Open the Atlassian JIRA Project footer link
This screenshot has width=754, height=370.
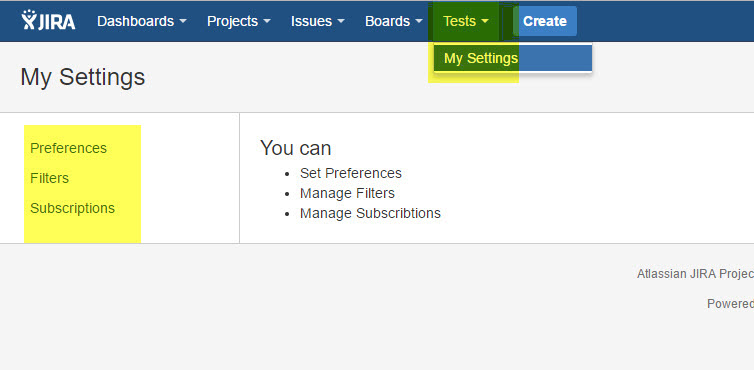695,274
